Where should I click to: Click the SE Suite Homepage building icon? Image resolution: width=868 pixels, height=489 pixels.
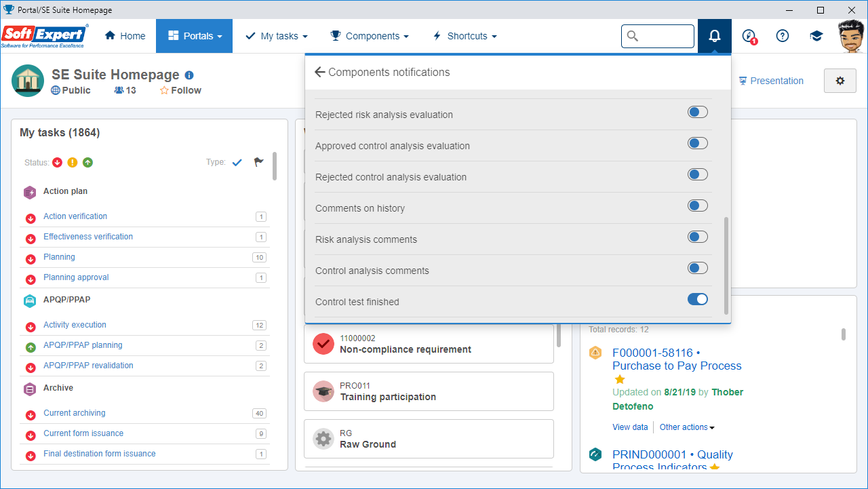point(28,81)
